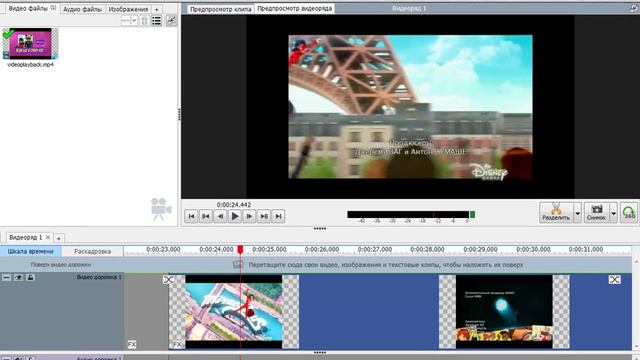Add a new sequence with plus button
The image size is (640, 360).
coord(59,238)
